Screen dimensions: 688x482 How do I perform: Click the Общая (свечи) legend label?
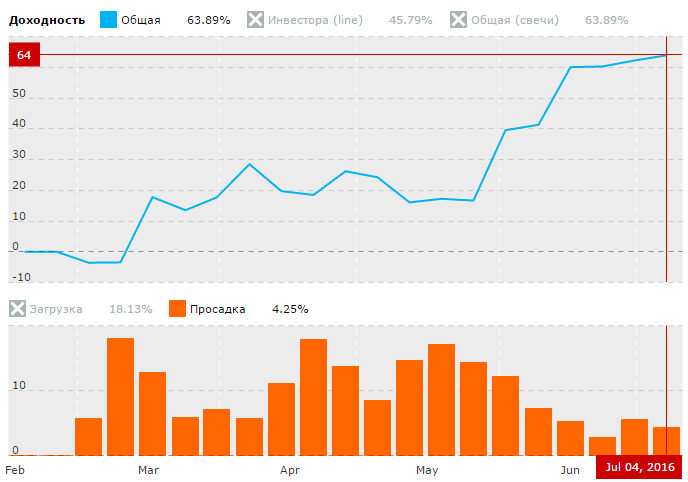click(x=516, y=20)
